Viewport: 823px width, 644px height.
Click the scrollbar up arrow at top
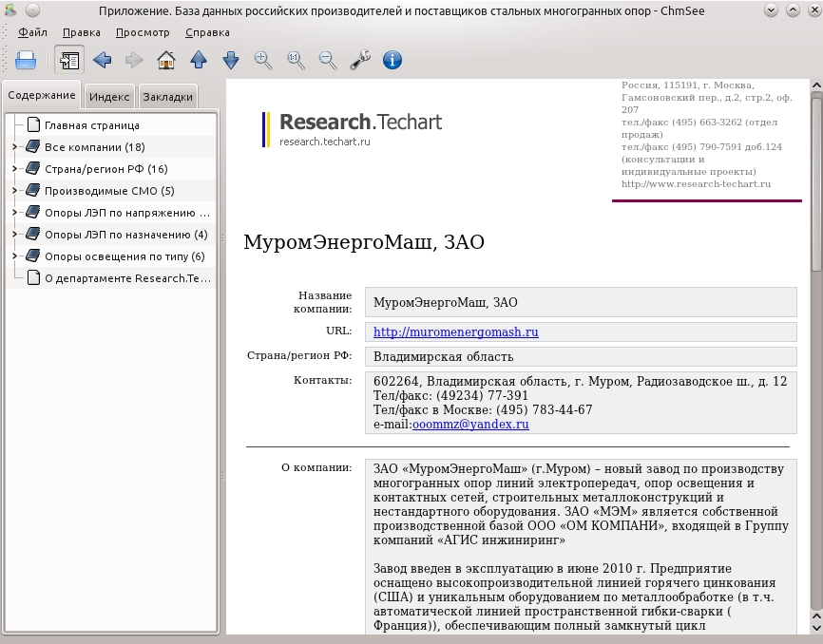pyautogui.click(x=816, y=85)
